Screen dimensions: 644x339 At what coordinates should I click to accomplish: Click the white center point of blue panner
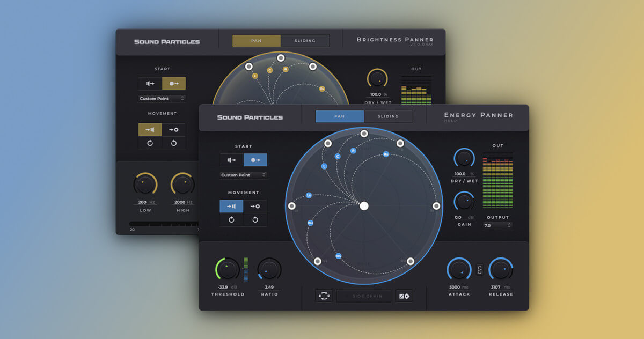pyautogui.click(x=364, y=206)
